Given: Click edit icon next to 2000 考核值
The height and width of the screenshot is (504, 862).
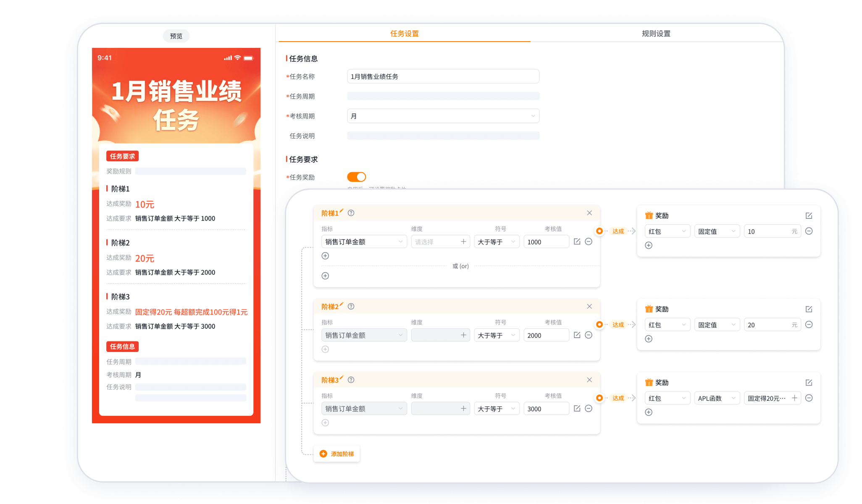Looking at the screenshot, I should pyautogui.click(x=577, y=335).
